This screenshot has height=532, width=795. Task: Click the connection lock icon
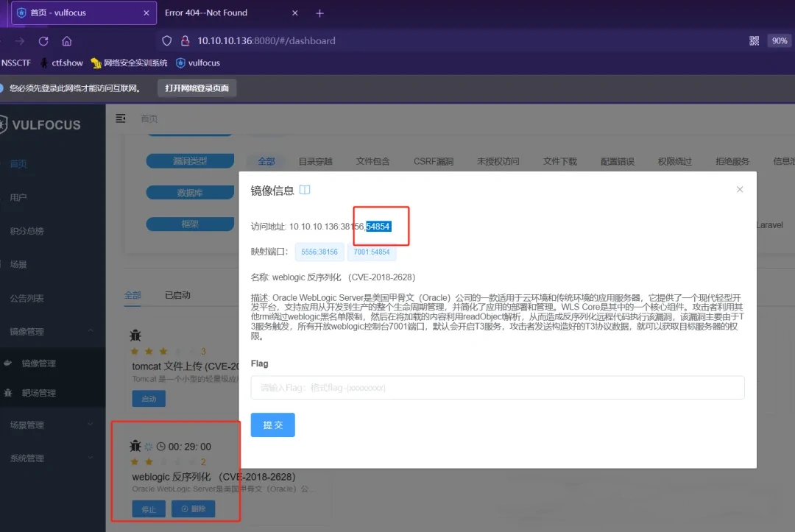tap(185, 41)
